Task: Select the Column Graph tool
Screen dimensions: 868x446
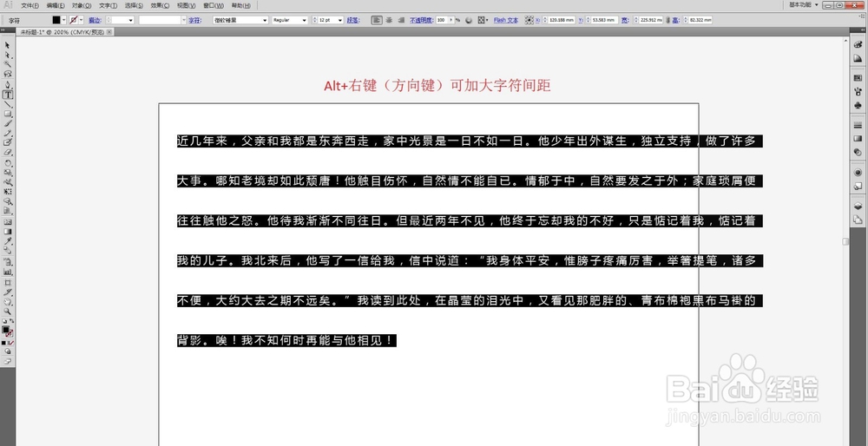Action: tap(8, 272)
